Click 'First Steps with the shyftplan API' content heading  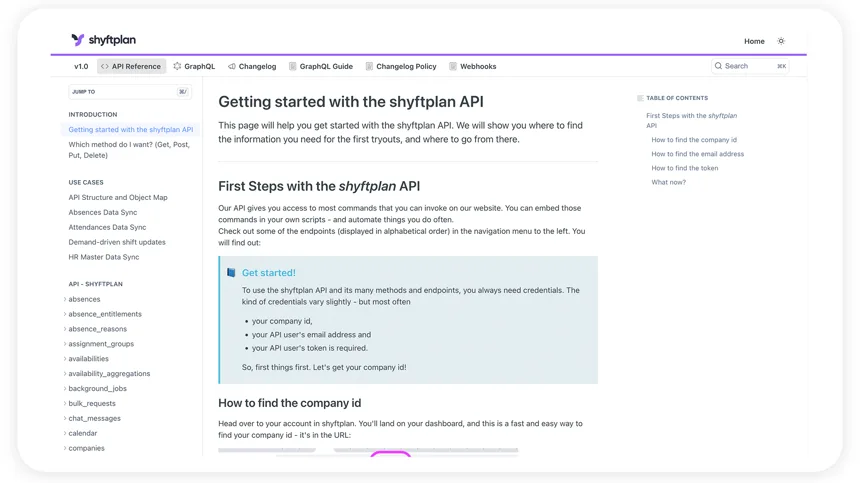tap(319, 186)
